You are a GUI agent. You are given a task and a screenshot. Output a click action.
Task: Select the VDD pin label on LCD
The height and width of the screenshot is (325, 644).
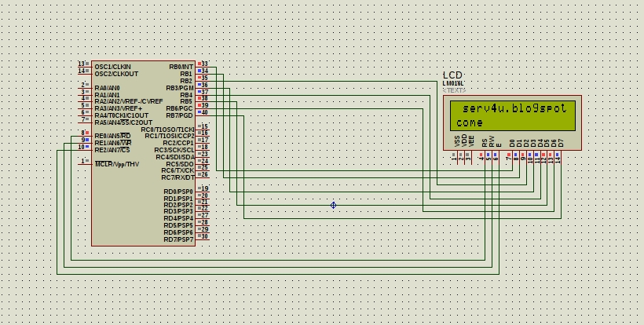[x=464, y=141]
